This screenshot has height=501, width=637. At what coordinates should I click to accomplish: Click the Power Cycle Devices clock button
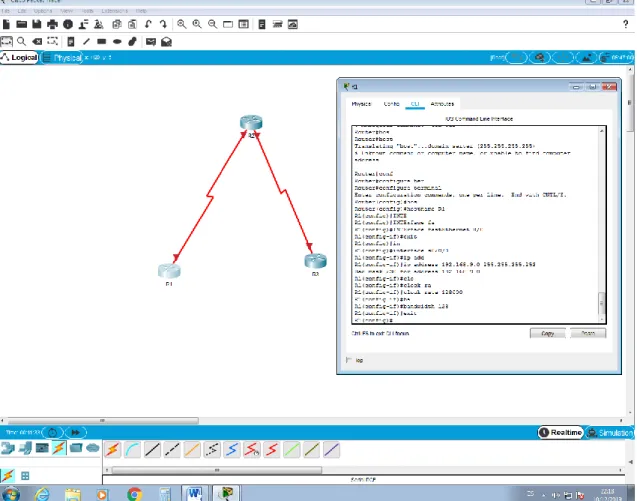[x=52, y=432]
